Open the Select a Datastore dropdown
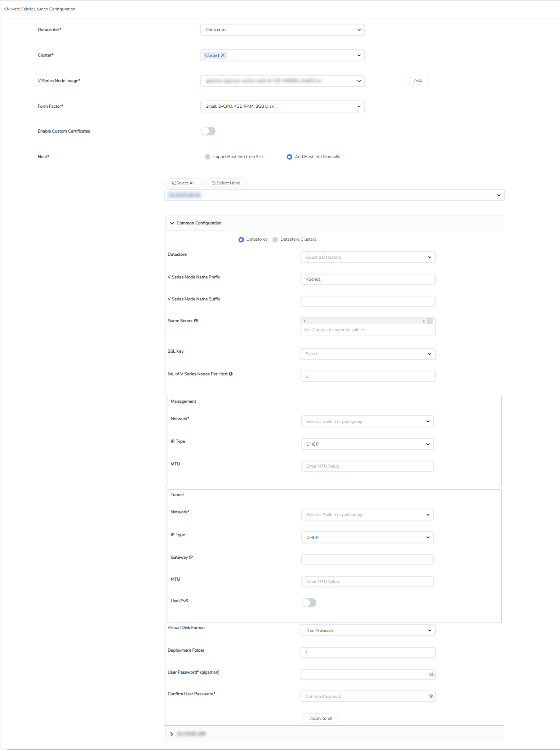This screenshot has width=560, height=750. click(x=368, y=257)
